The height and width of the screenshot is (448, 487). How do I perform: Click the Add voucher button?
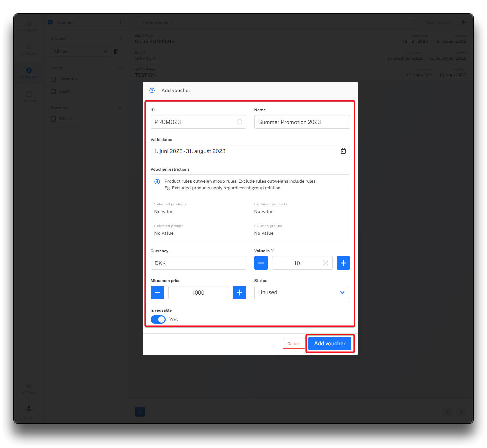click(329, 344)
